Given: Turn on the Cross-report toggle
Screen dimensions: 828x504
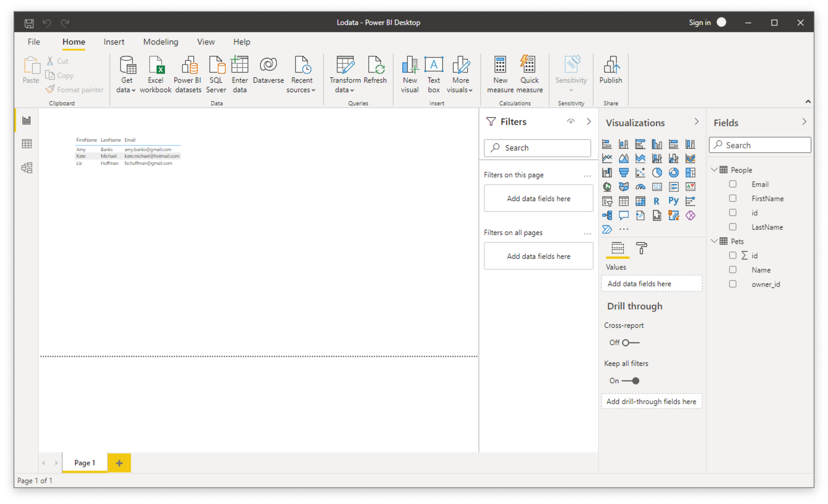Looking at the screenshot, I should coord(630,343).
